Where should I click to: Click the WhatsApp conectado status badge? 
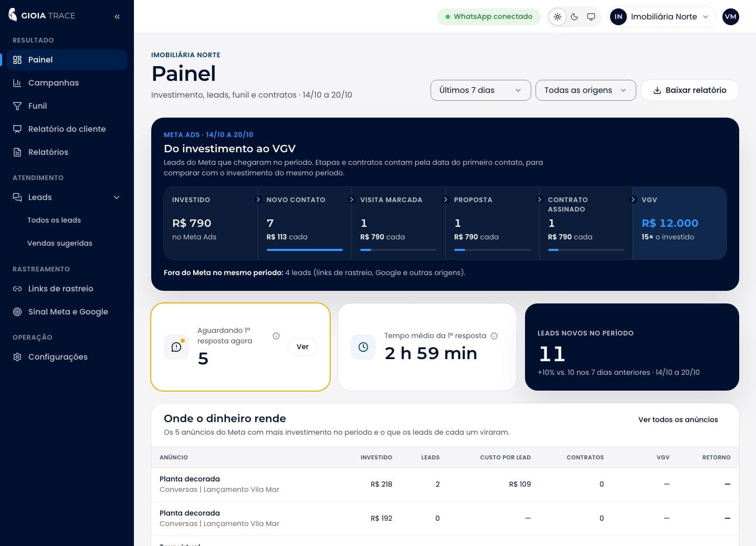point(489,17)
